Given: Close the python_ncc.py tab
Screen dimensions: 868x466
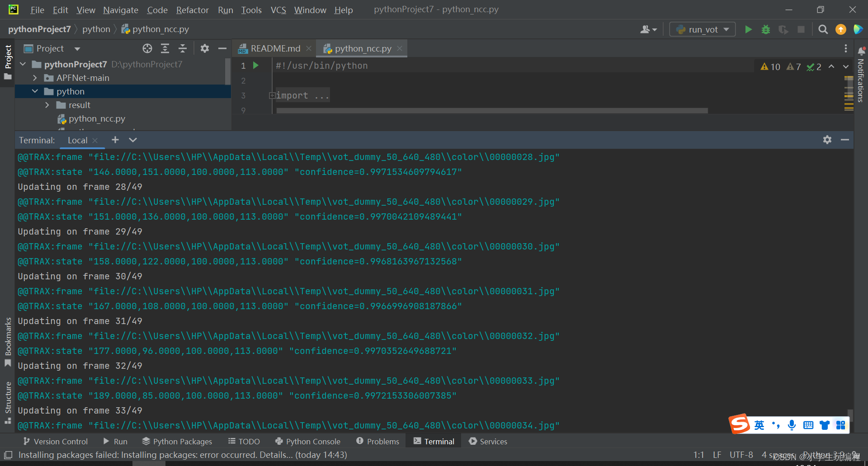Looking at the screenshot, I should coord(400,48).
